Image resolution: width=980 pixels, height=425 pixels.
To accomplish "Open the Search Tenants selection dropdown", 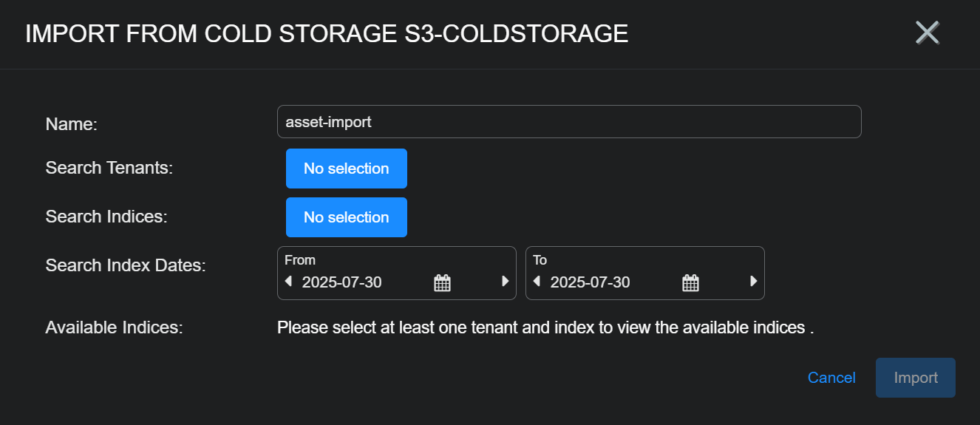I will (x=346, y=169).
